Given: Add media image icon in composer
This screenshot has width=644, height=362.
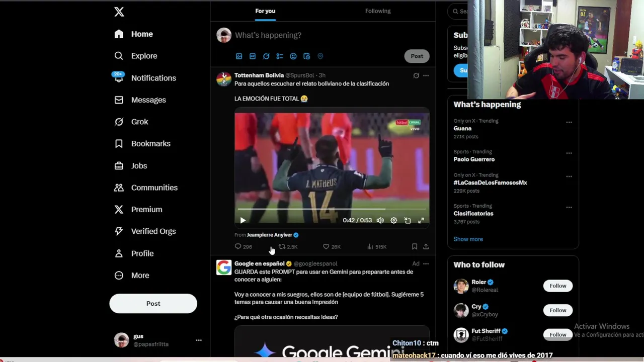Looking at the screenshot, I should coord(239,56).
